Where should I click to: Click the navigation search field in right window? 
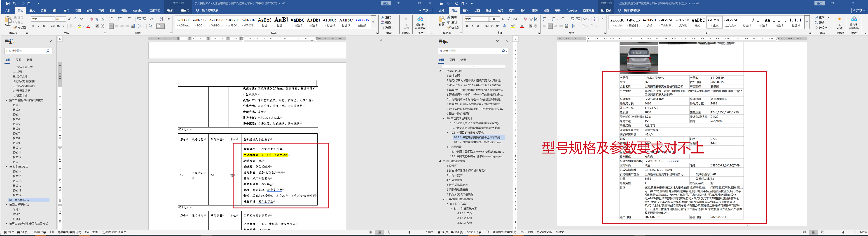(470, 51)
